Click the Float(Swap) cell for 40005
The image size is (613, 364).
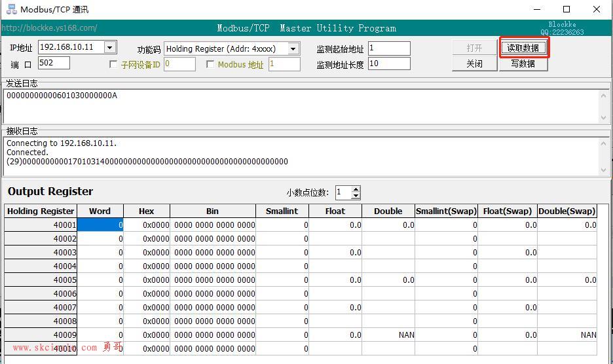pos(508,280)
